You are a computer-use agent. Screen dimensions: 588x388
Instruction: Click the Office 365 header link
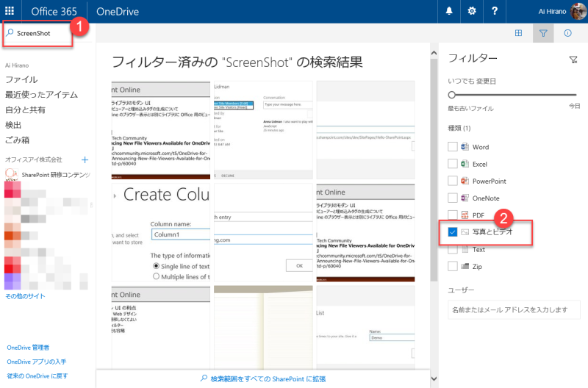(x=54, y=11)
